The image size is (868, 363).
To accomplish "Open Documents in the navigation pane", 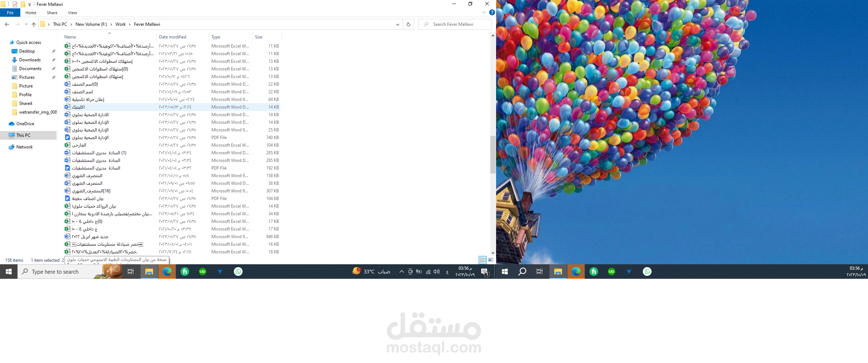I will coord(30,69).
